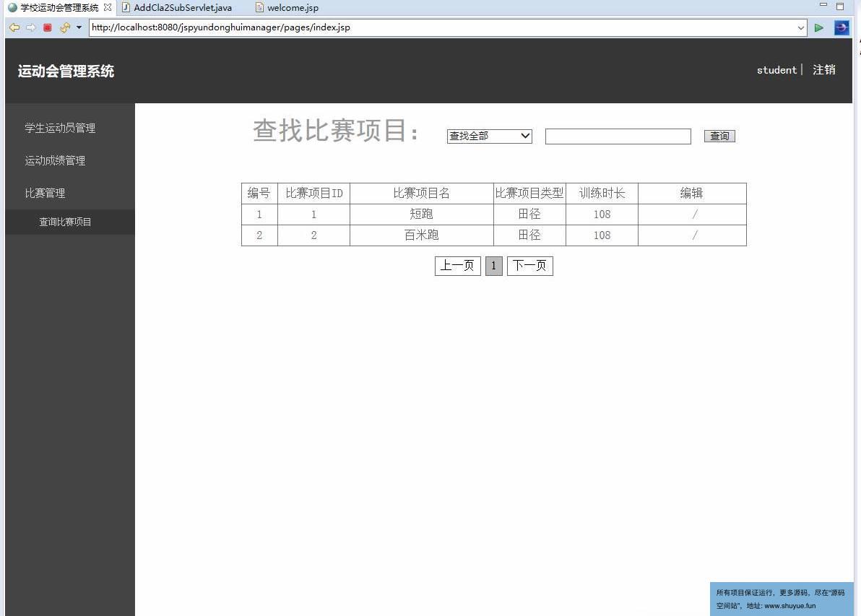Click edit cell slash in 短跑 row
Screen dimensions: 861x616
695,214
